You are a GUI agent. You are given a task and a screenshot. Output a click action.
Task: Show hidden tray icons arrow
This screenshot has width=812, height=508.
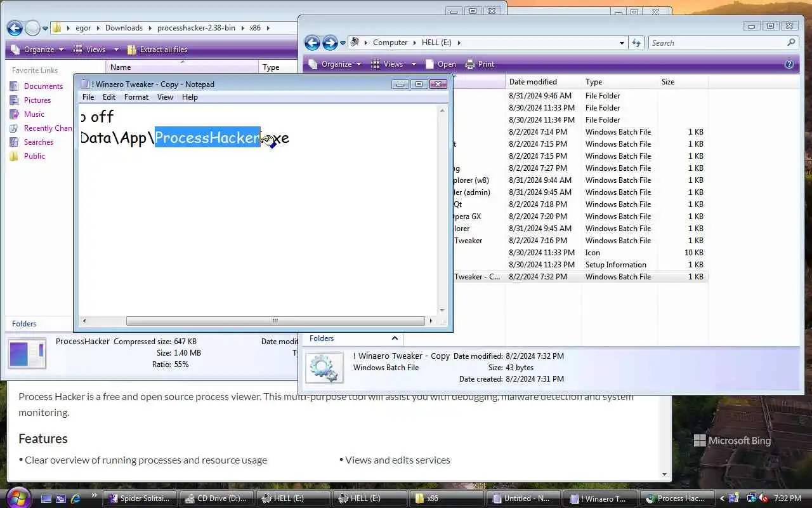(722, 498)
